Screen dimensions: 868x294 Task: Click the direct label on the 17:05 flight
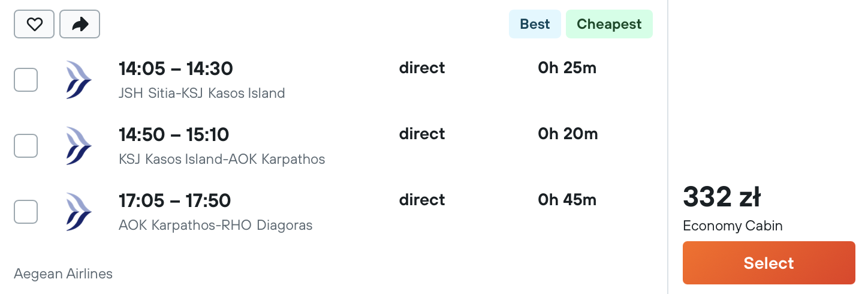click(x=422, y=200)
